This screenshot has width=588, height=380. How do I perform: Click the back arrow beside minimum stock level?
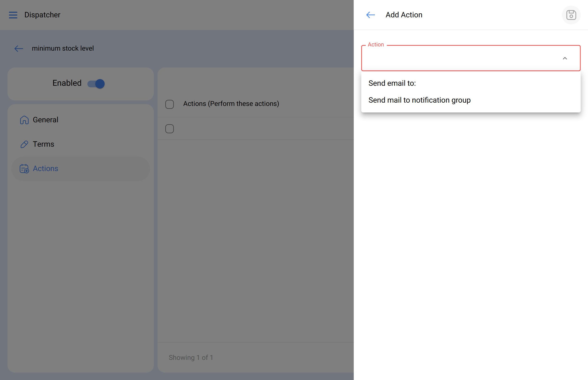(x=19, y=48)
